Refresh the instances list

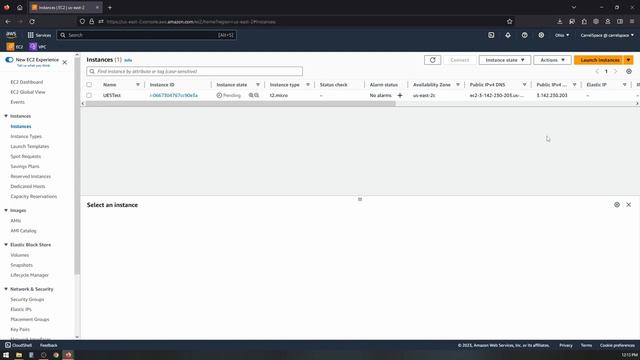click(x=433, y=60)
